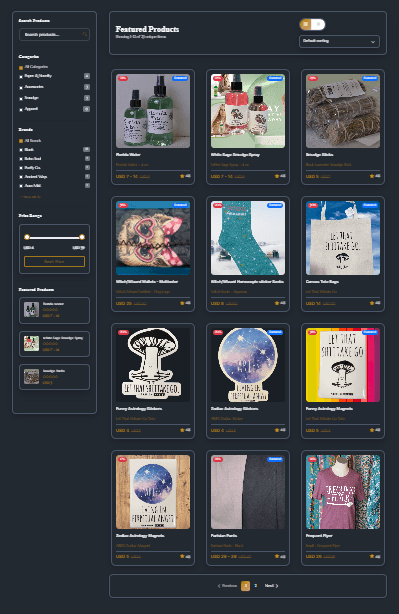
Task: Click the search magnifier icon
Action: click(85, 34)
